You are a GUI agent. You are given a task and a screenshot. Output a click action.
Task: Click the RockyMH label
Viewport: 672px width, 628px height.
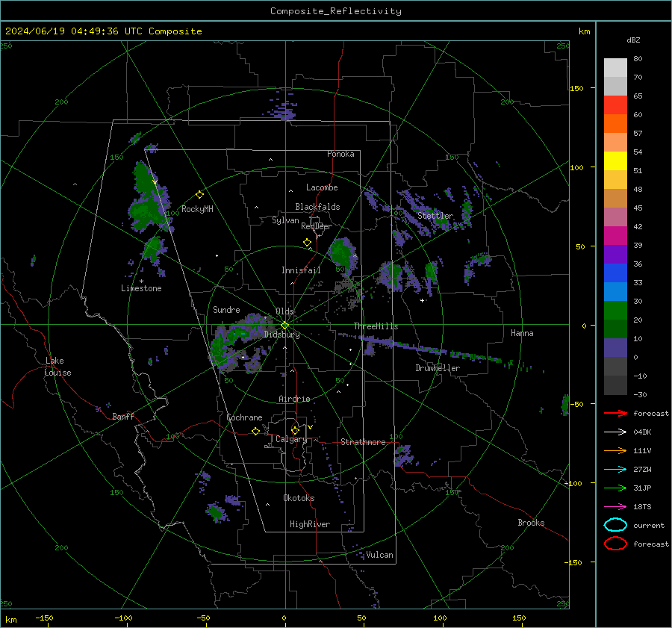pos(197,209)
